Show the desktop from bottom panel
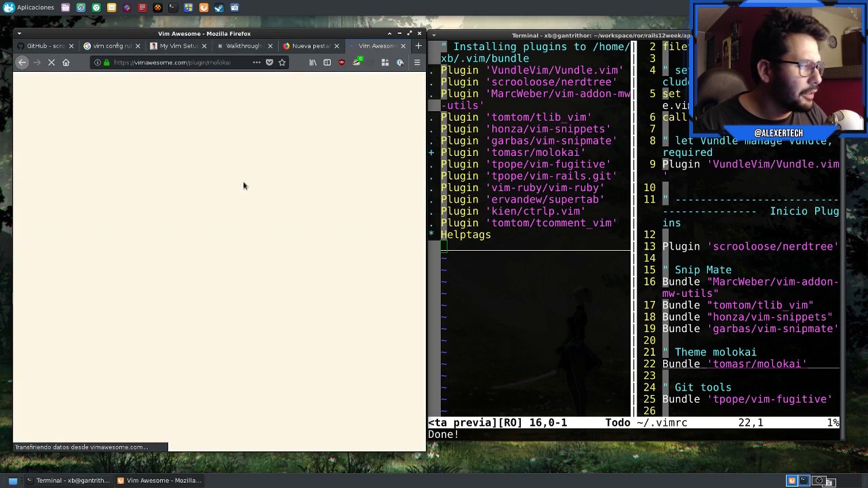868x488 pixels. tap(13, 481)
